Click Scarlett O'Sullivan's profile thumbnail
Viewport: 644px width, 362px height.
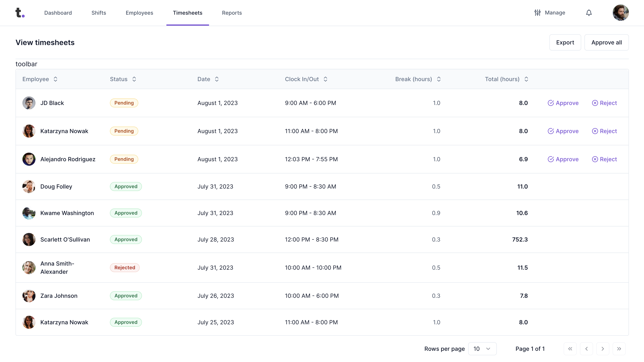pyautogui.click(x=29, y=239)
